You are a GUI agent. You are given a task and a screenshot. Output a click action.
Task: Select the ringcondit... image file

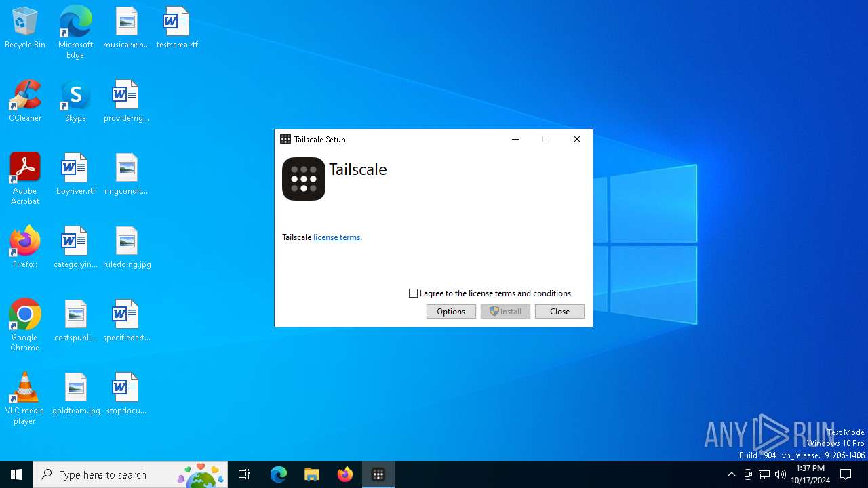(126, 175)
